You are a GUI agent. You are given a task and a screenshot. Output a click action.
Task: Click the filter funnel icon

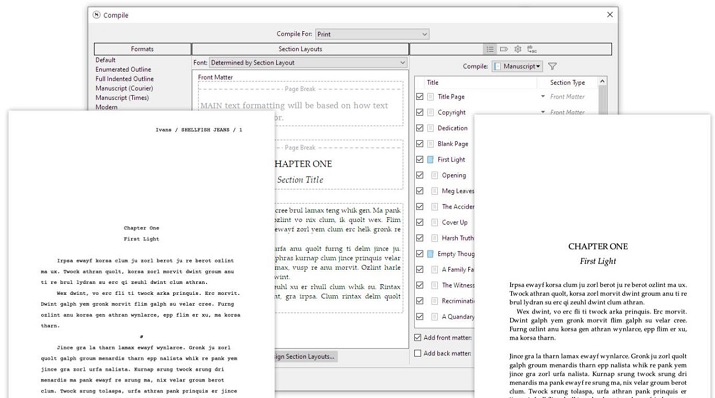[552, 66]
